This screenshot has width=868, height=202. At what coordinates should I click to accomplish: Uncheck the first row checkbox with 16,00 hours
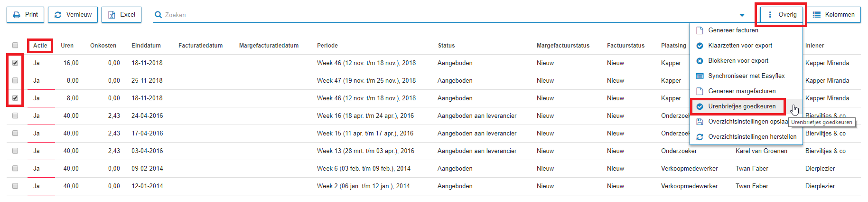15,63
